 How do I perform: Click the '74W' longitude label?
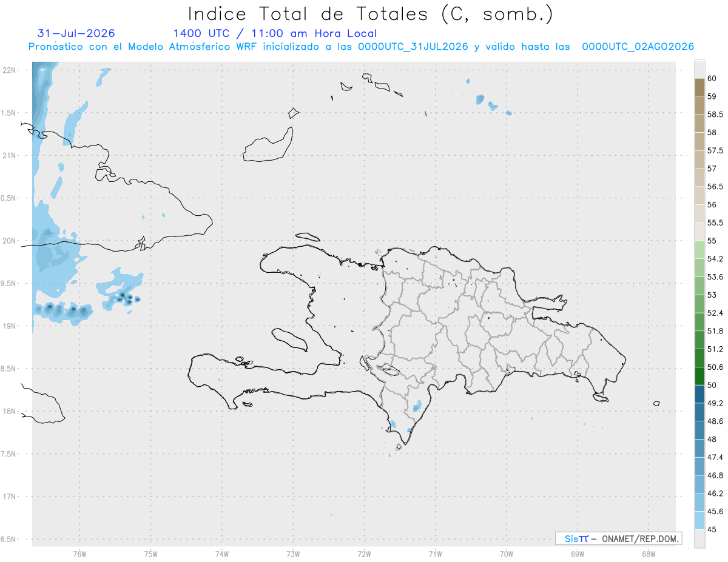222,554
